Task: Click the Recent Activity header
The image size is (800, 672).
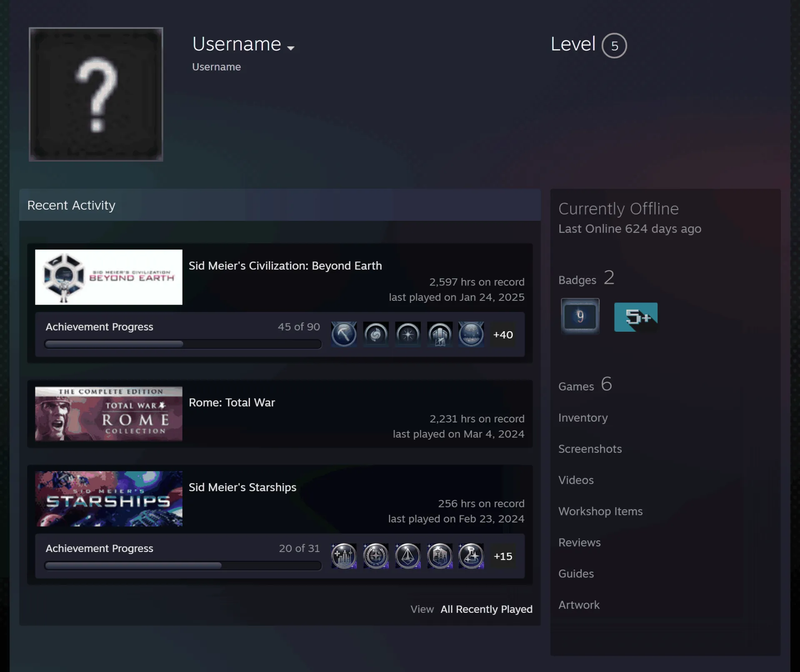Action: 280,205
